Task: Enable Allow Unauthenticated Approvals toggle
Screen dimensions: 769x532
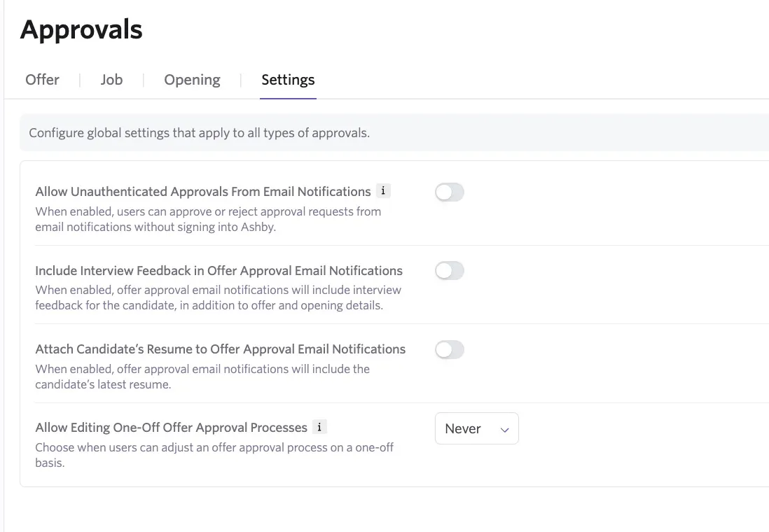Action: click(449, 192)
